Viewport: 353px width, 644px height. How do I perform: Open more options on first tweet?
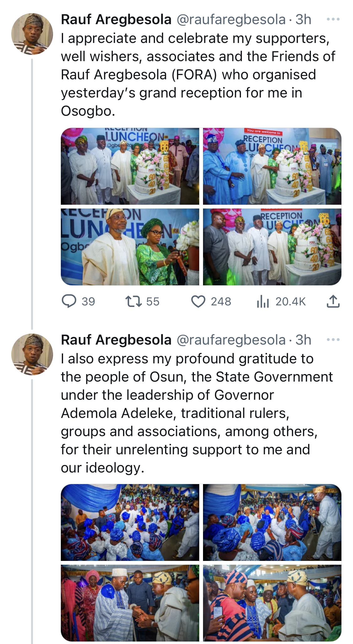coord(333,19)
